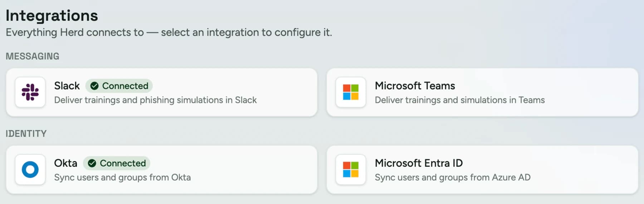Image resolution: width=644 pixels, height=204 pixels.
Task: Click the green checkmark in Okta's Connected badge
Action: point(92,163)
